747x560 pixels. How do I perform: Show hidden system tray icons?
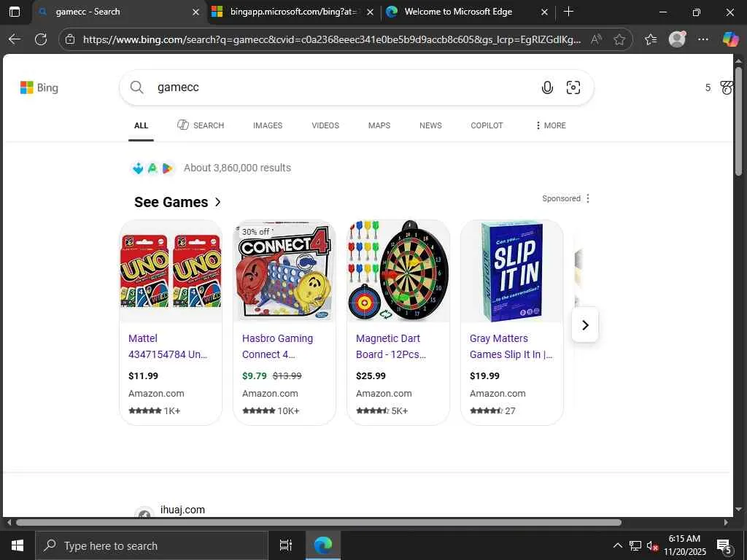pyautogui.click(x=617, y=545)
